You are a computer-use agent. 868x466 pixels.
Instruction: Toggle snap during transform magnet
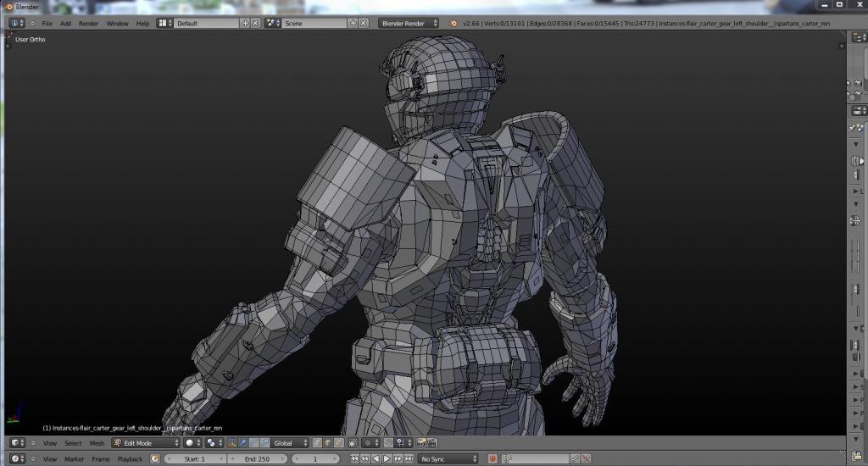(x=388, y=443)
